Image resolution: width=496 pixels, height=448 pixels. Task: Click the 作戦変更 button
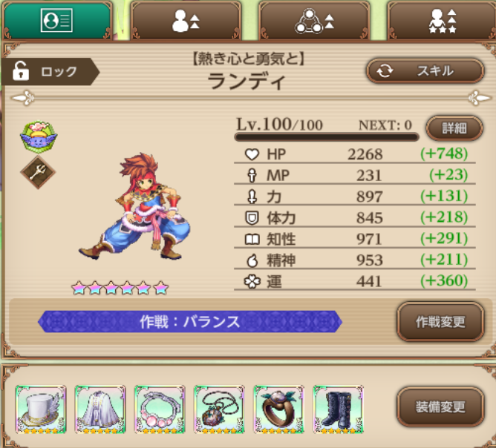(x=440, y=322)
